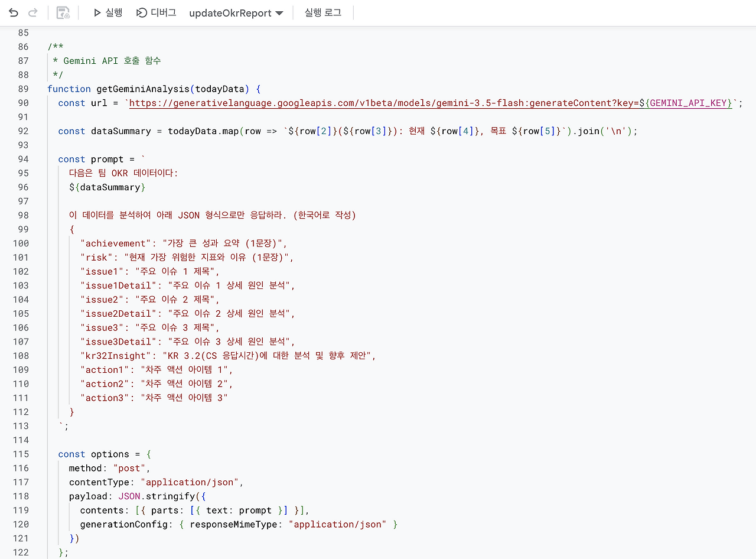756x559 pixels.
Task: Click the "issue1" key on line 102
Action: (x=102, y=271)
